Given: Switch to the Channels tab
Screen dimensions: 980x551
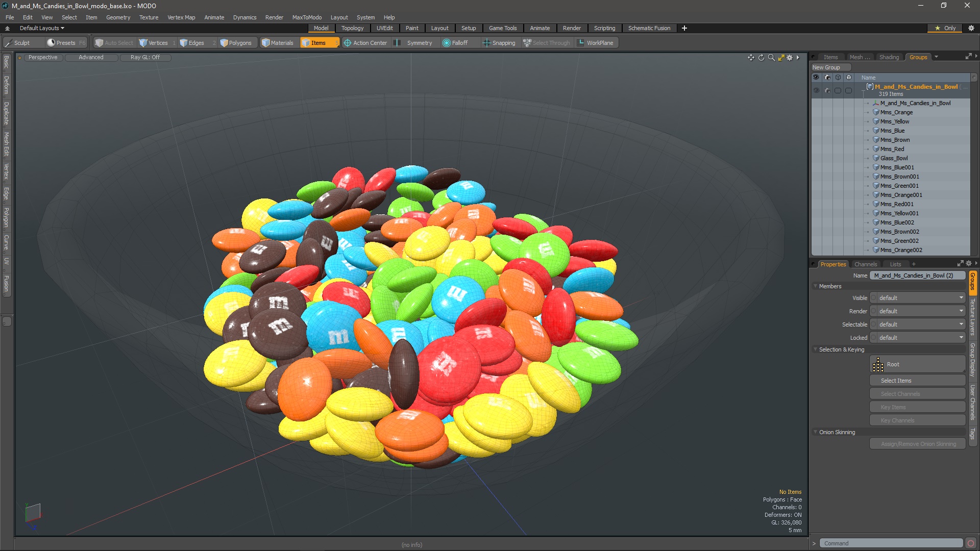Looking at the screenshot, I should pos(866,264).
